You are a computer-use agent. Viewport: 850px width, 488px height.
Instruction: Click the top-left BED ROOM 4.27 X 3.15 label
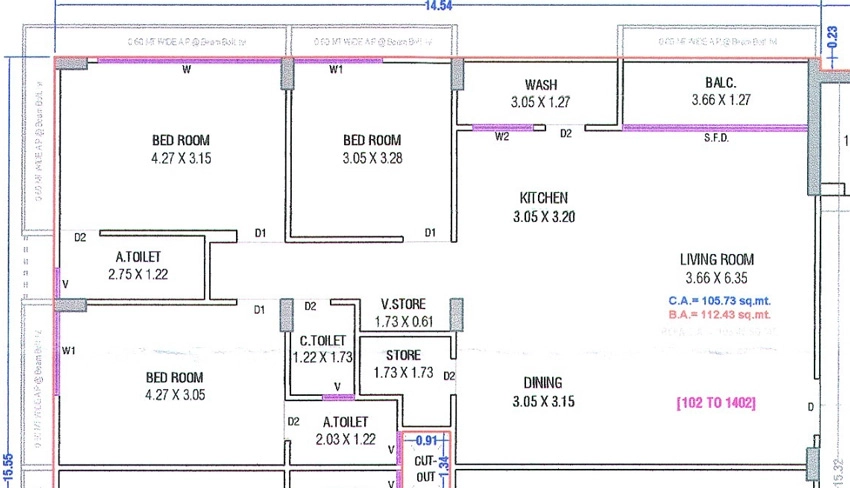[181, 149]
